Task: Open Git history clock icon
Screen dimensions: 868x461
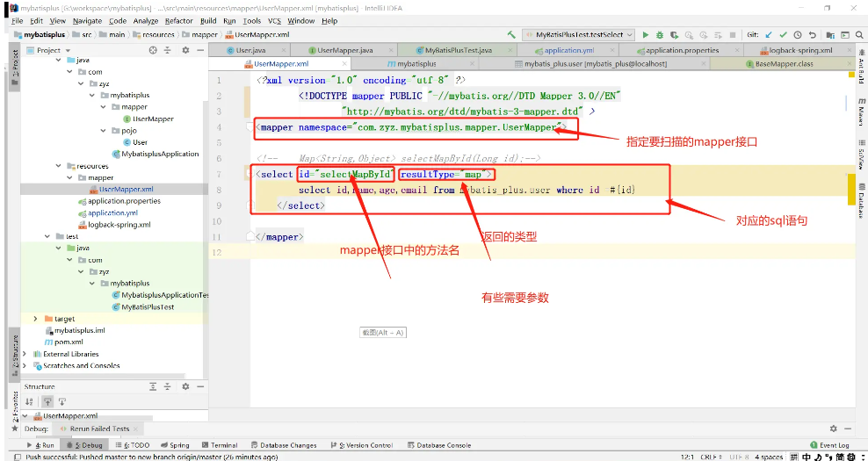Action: click(798, 34)
